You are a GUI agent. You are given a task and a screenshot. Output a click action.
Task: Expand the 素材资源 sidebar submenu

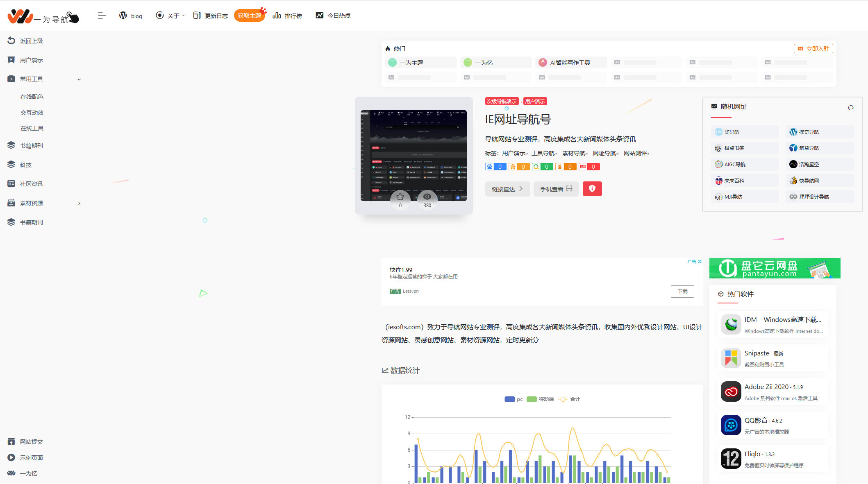pos(79,204)
